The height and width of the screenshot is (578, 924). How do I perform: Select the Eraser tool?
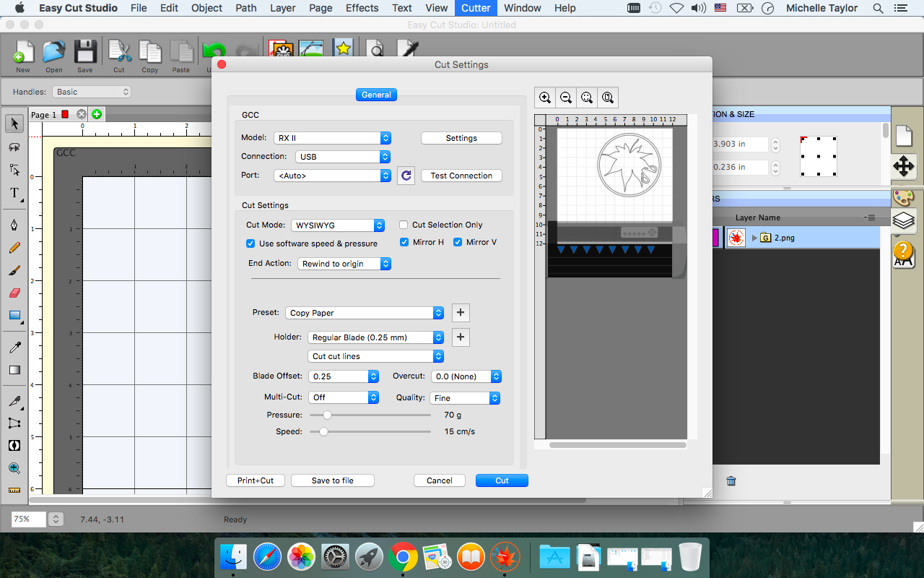(x=14, y=293)
